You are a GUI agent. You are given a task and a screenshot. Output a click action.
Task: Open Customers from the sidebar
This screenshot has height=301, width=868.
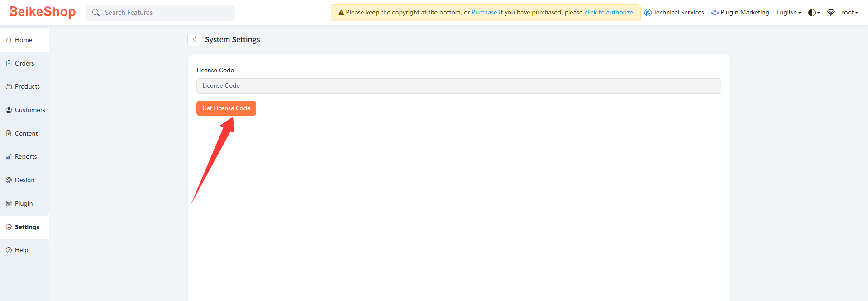pyautogui.click(x=29, y=110)
